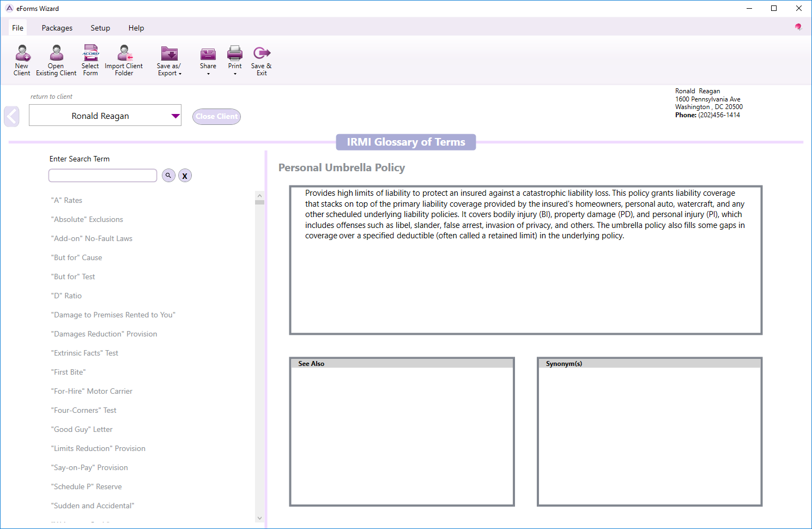This screenshot has width=812, height=529.
Task: Select the "D" Ratio term
Action: pos(66,296)
